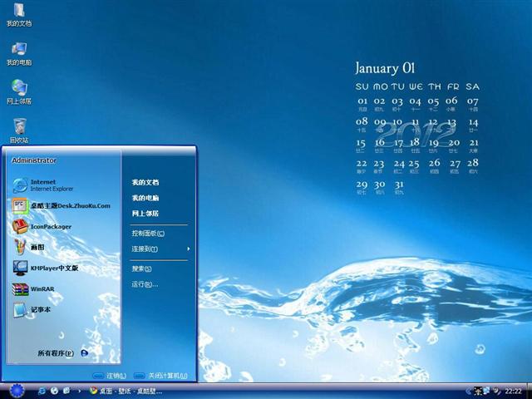Open 我的电脑 in Start menu right pane
This screenshot has width=532, height=399.
tap(145, 198)
